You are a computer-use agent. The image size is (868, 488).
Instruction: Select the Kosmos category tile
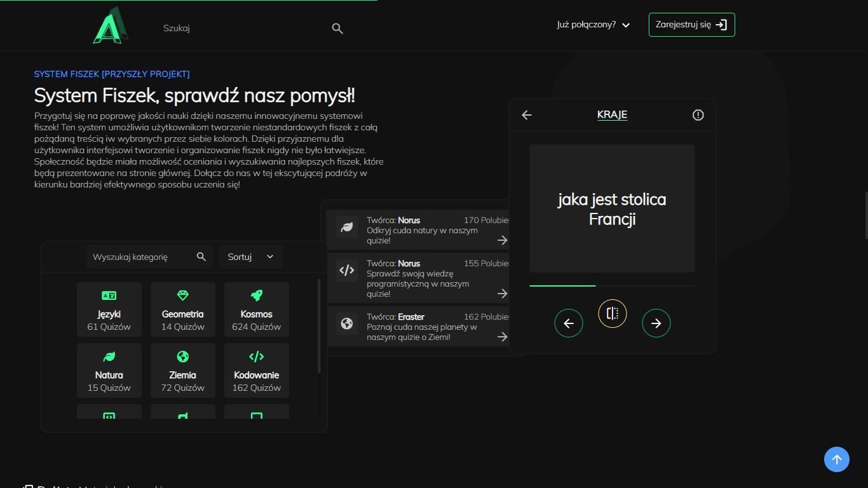(x=257, y=311)
